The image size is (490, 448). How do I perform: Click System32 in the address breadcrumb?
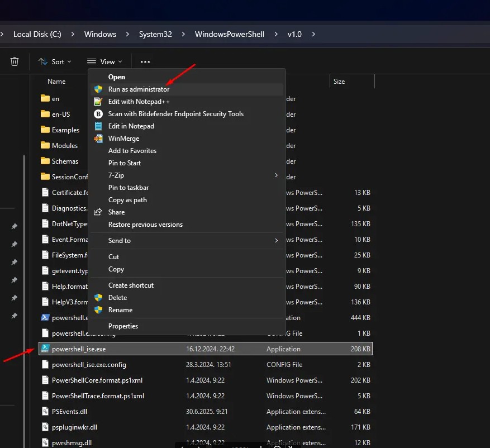155,34
